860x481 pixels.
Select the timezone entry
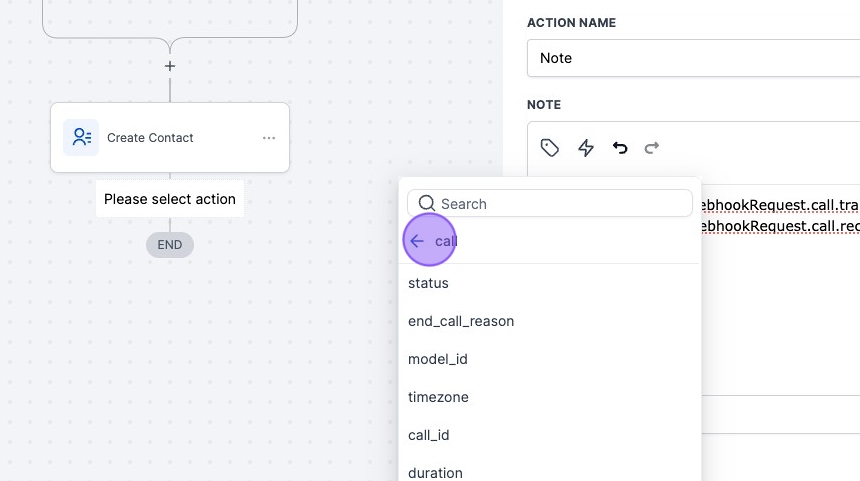click(x=438, y=397)
